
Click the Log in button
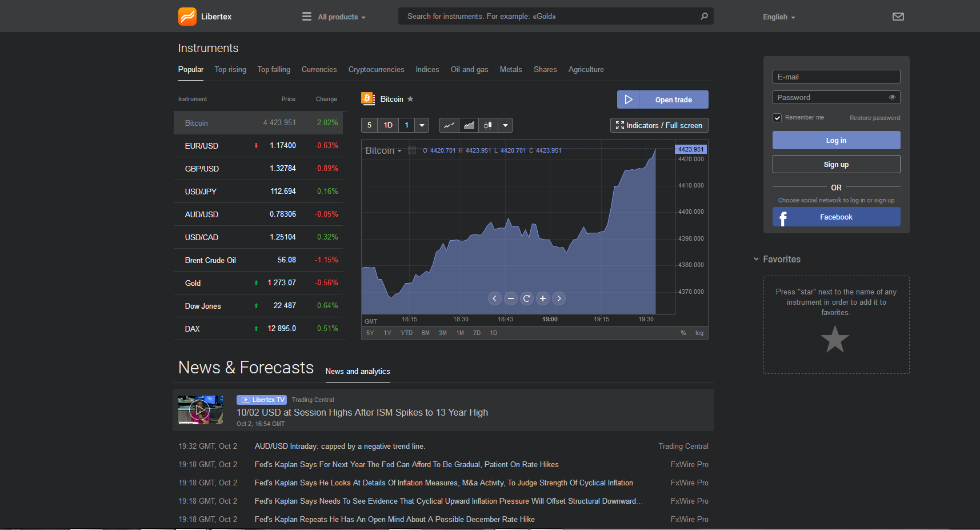pyautogui.click(x=836, y=140)
